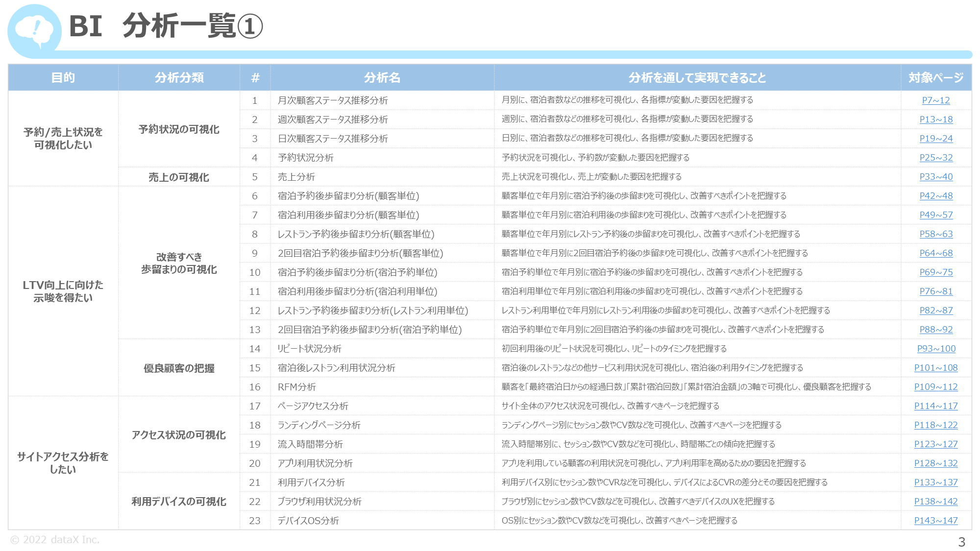
Task: Click the BI 分析一覧① slide title
Action: [x=166, y=26]
